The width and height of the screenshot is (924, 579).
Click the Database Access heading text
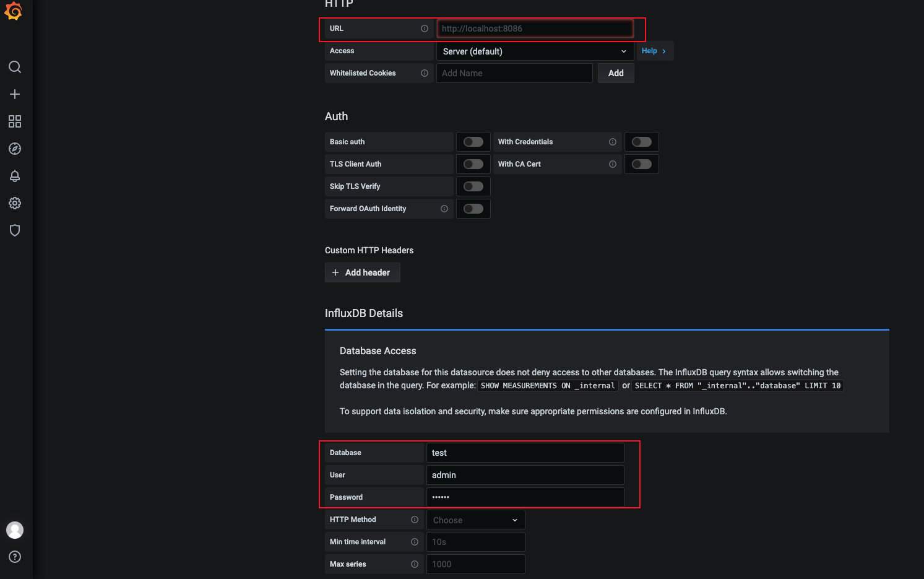(x=378, y=350)
